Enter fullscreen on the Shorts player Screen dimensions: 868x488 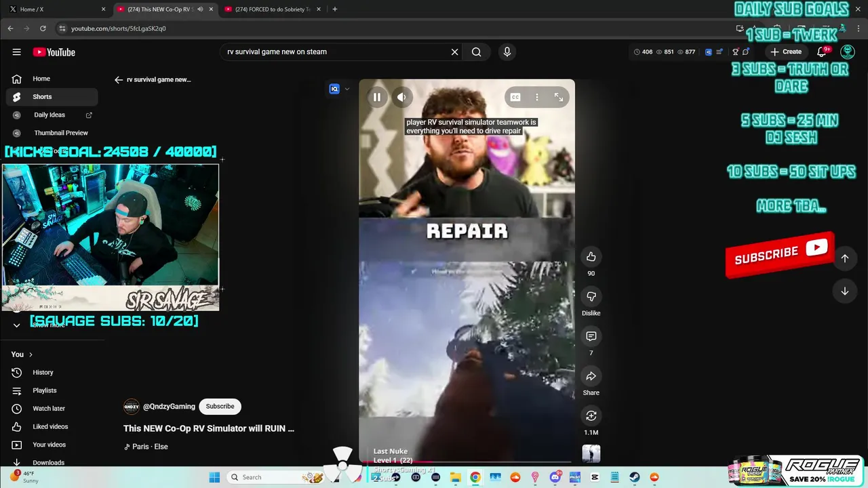559,97
